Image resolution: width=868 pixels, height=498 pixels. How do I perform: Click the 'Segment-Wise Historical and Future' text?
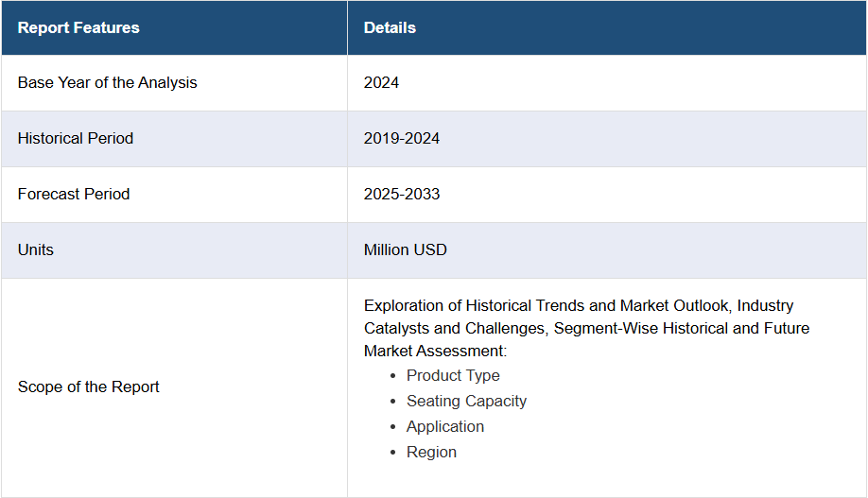pos(681,328)
